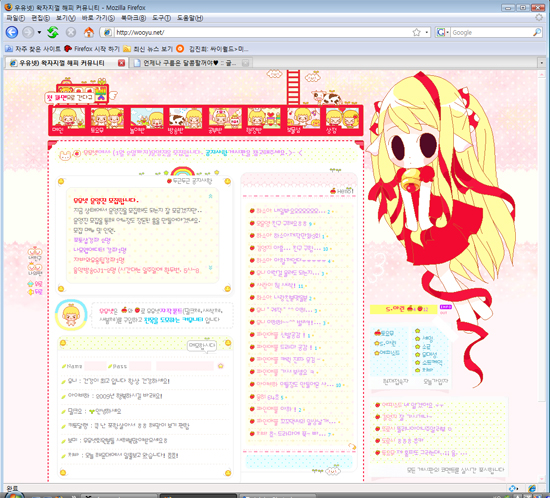Click the '상점' nav thumbnail with two girls
This screenshot has height=498, width=550.
pyautogui.click(x=342, y=120)
